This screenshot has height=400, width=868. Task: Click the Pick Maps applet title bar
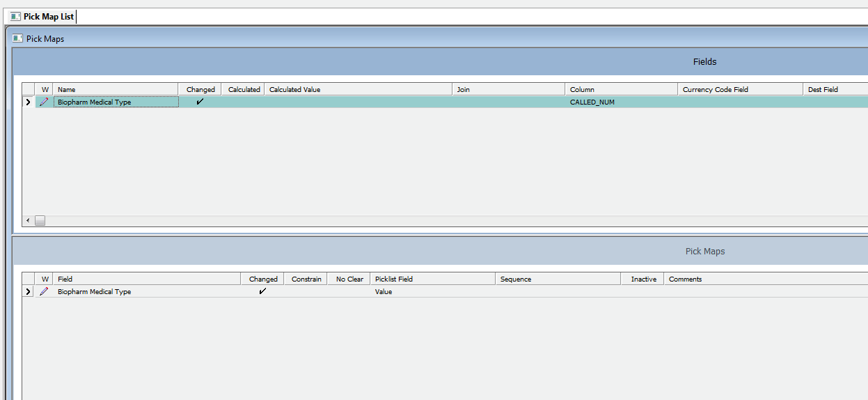click(x=441, y=251)
